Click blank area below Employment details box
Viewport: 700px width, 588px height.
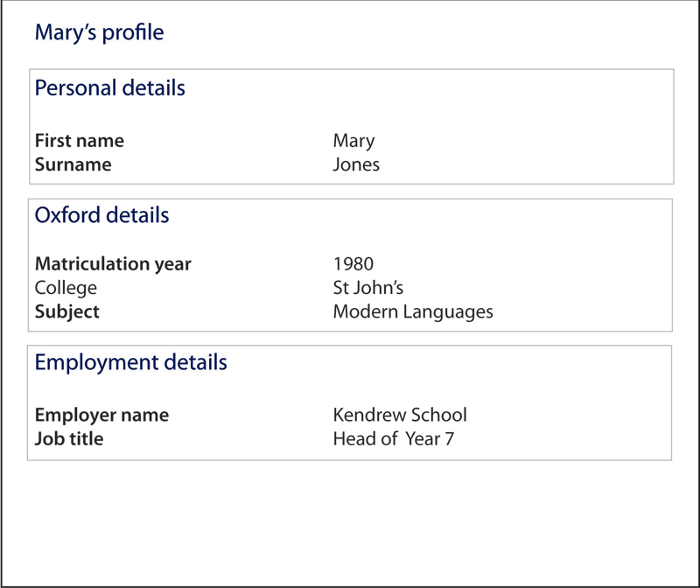coord(350,522)
